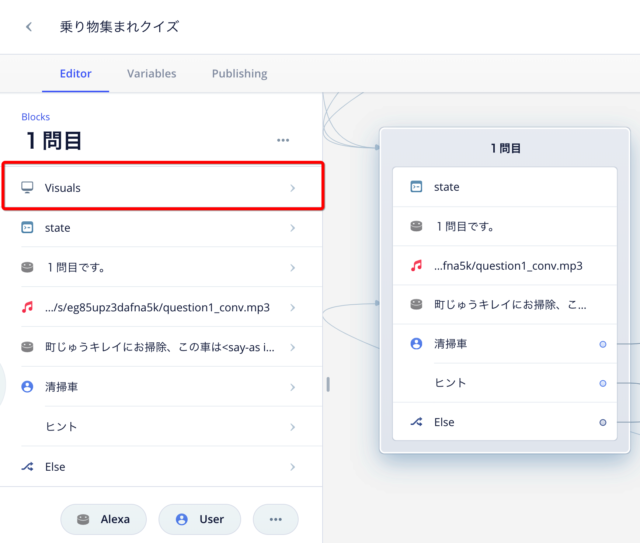Switch to the Editor tab

pos(76,73)
